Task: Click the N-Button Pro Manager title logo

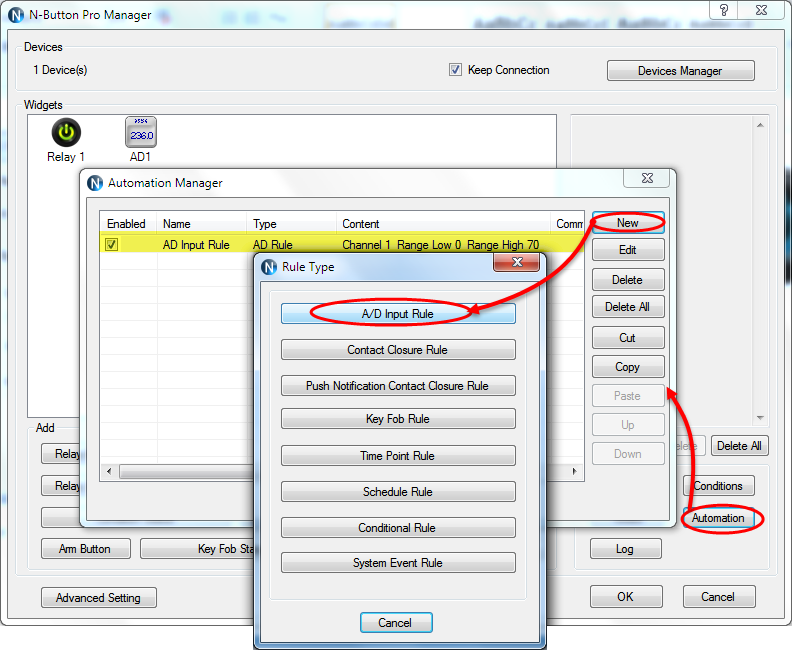Action: pyautogui.click(x=16, y=15)
